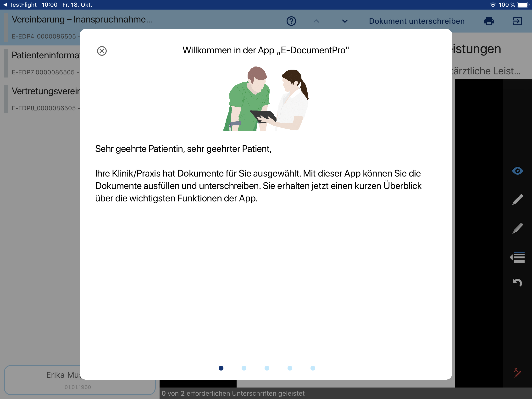Tap the onboarding illustration of patient and nurse
Viewport: 532px width, 399px height.
pos(266,99)
